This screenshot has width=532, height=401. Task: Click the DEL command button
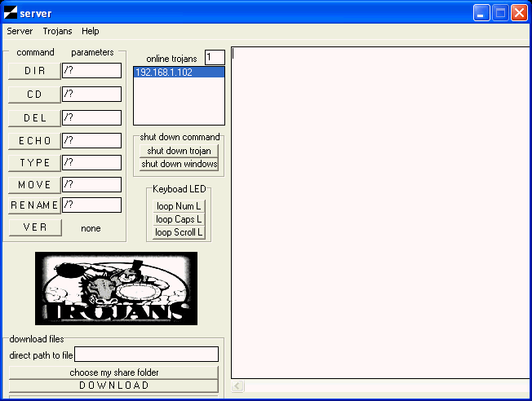[35, 118]
